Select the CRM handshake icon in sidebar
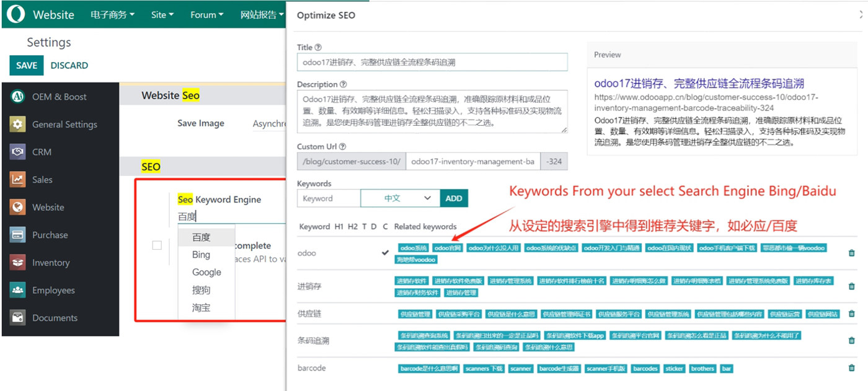Screen dimensions: 868x391 click(18, 152)
